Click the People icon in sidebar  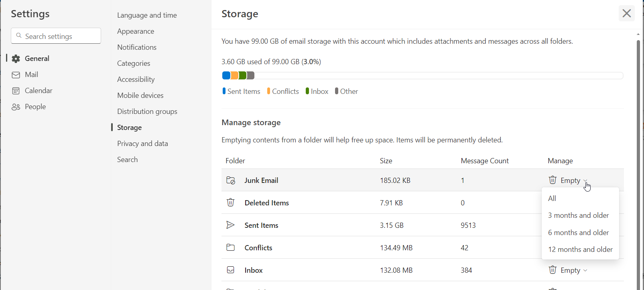(16, 107)
